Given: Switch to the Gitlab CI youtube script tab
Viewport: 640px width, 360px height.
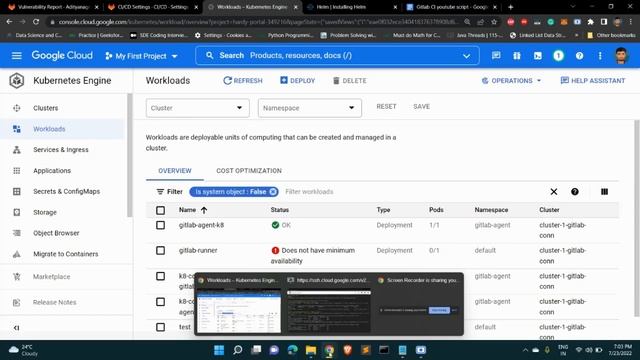Looking at the screenshot, I should tap(451, 7).
